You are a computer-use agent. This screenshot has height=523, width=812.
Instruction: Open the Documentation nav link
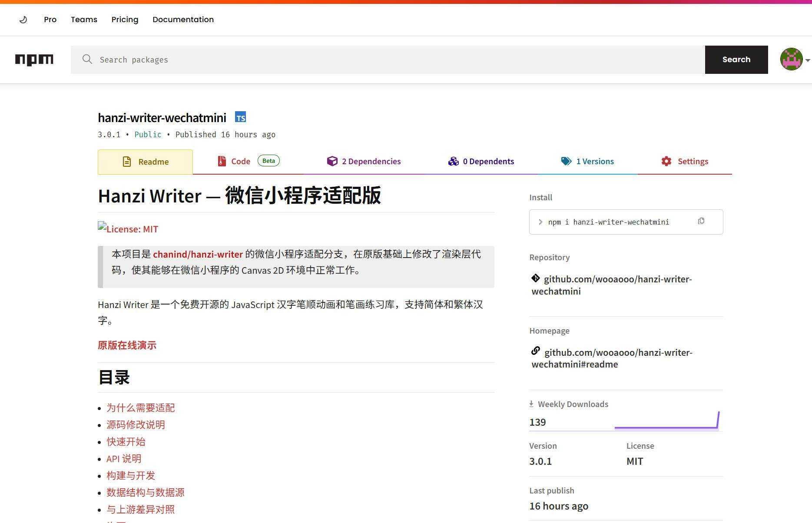coord(183,20)
